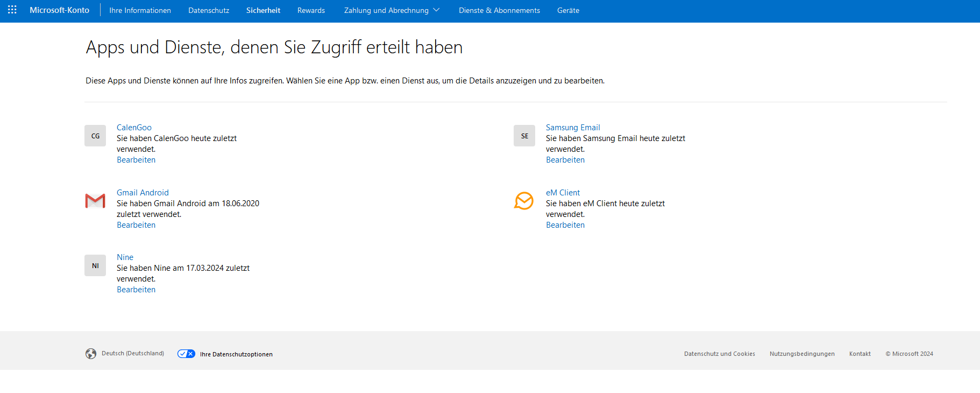Image resolution: width=980 pixels, height=393 pixels.
Task: Click the eM Client orange icon
Action: pyautogui.click(x=524, y=201)
